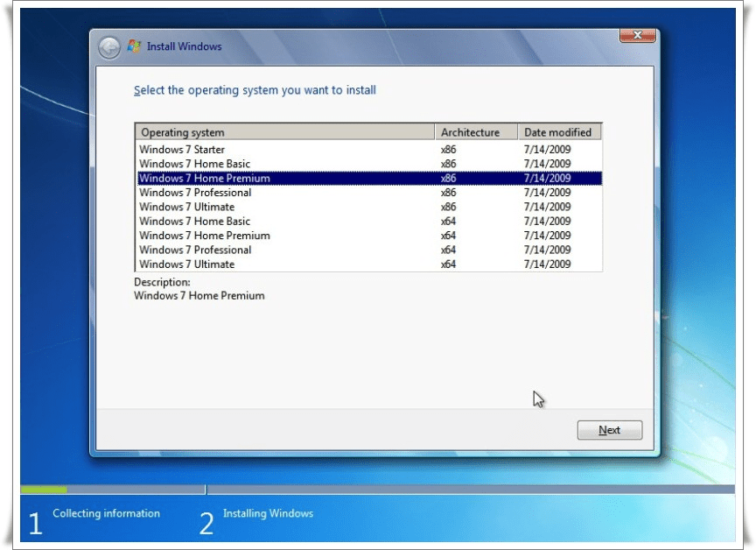Select Windows 7 Home Premium x64
This screenshot has height=550, width=756.
(204, 236)
